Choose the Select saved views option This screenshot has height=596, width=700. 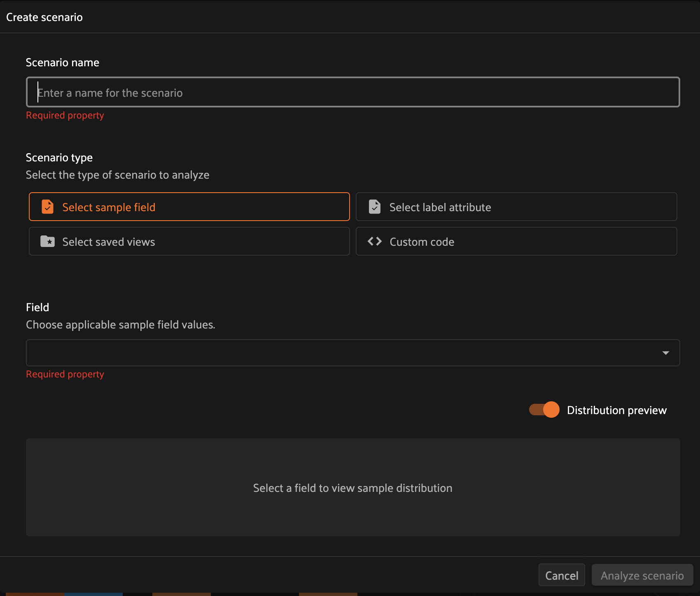189,241
